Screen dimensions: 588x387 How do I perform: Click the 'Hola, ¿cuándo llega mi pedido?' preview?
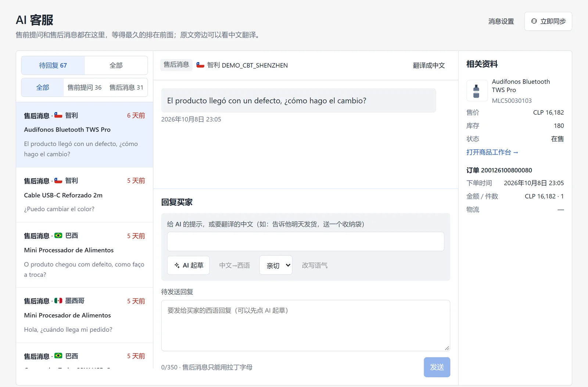[x=68, y=330]
